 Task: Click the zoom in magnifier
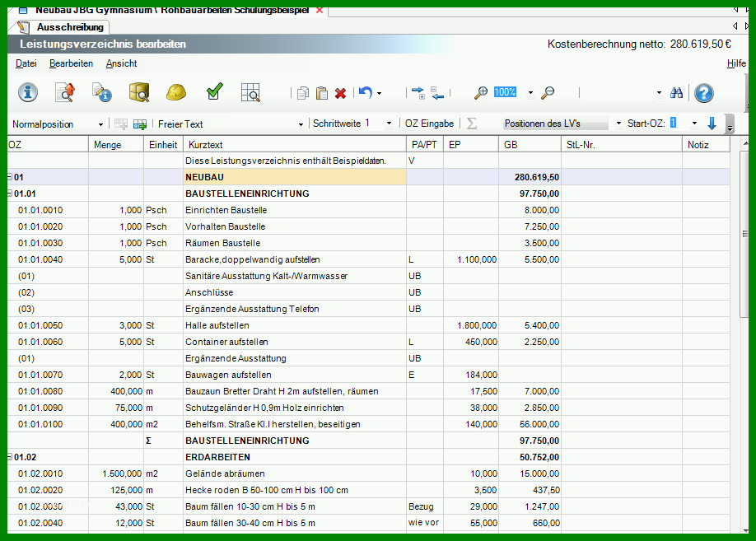(481, 92)
